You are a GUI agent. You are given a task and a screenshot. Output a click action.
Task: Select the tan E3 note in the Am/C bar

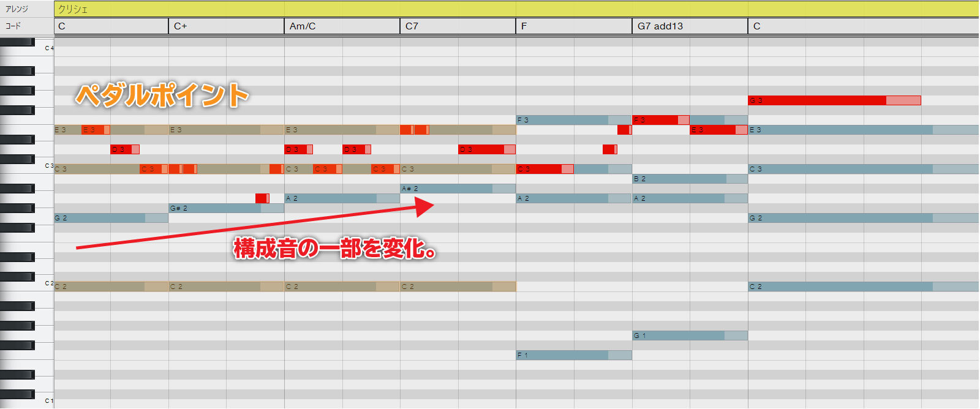coord(342,130)
